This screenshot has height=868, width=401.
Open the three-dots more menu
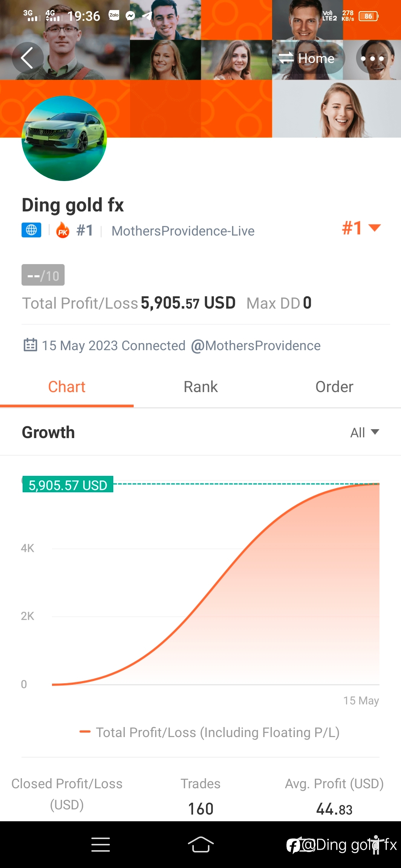point(372,58)
